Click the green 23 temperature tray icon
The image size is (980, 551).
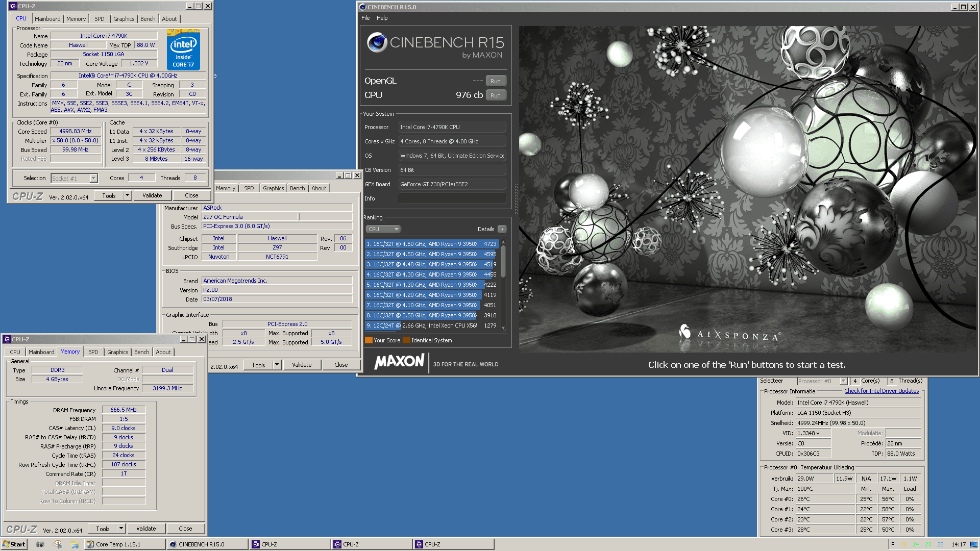click(928, 544)
